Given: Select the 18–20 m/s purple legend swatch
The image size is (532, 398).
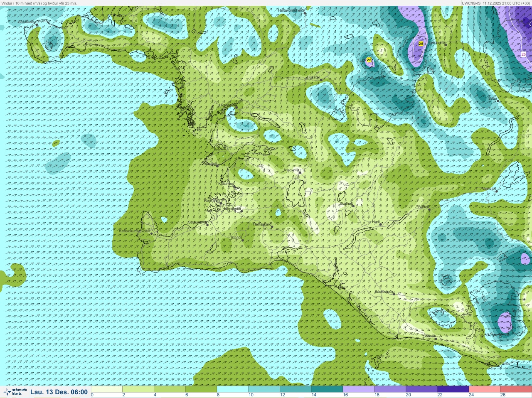Looking at the screenshot, I should 390,389.
